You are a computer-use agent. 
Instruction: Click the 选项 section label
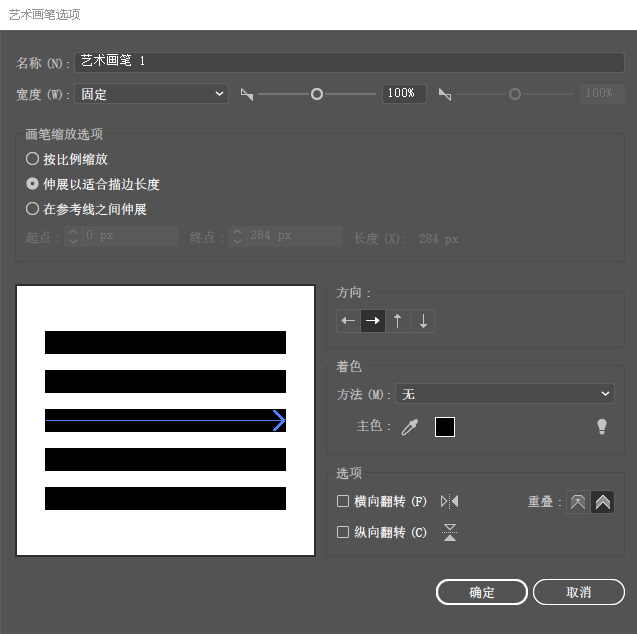click(x=349, y=473)
